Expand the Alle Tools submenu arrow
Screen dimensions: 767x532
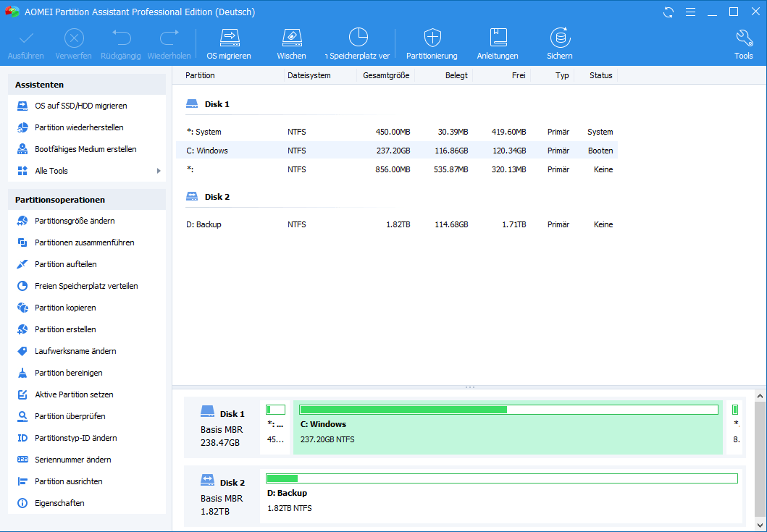pyautogui.click(x=159, y=171)
